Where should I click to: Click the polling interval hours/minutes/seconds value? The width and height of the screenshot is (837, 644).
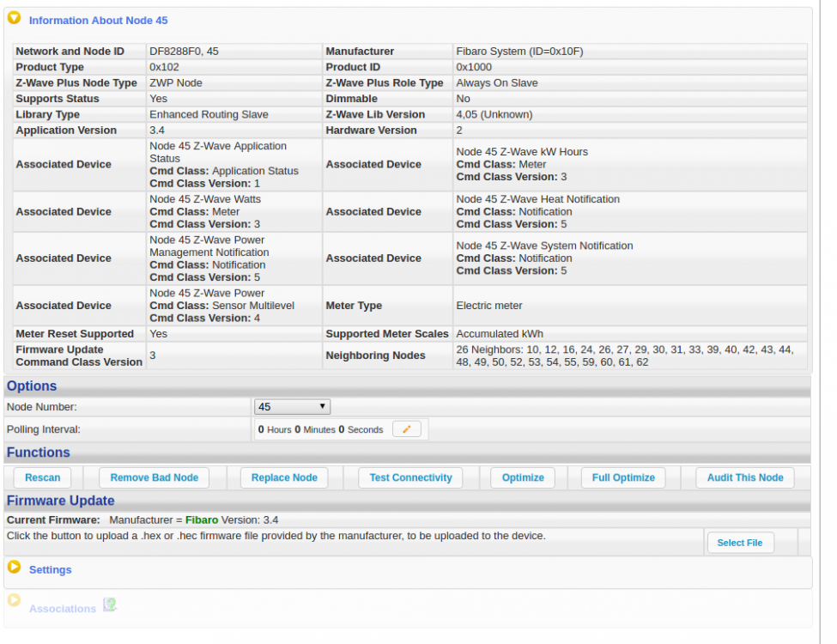point(320,429)
